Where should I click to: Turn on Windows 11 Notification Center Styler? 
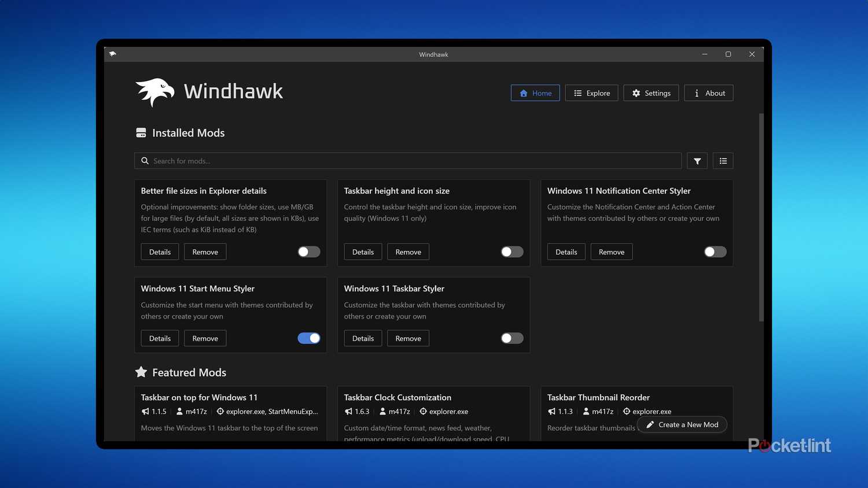coord(715,252)
